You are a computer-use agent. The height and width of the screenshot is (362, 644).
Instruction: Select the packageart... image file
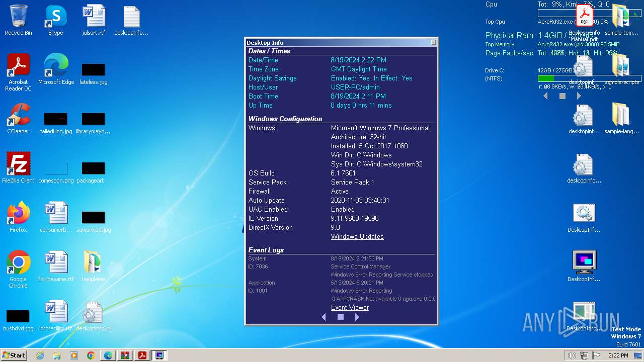94,171
